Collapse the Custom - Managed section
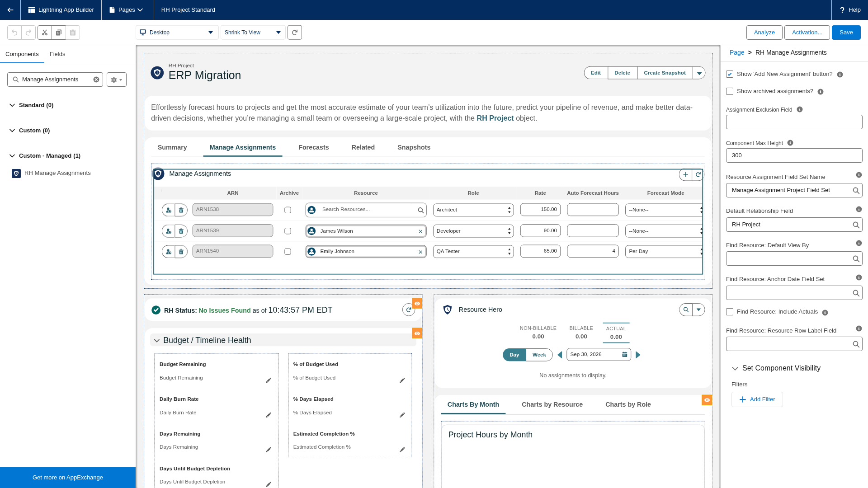Image resolution: width=868 pixels, height=488 pixels. pyautogui.click(x=12, y=156)
